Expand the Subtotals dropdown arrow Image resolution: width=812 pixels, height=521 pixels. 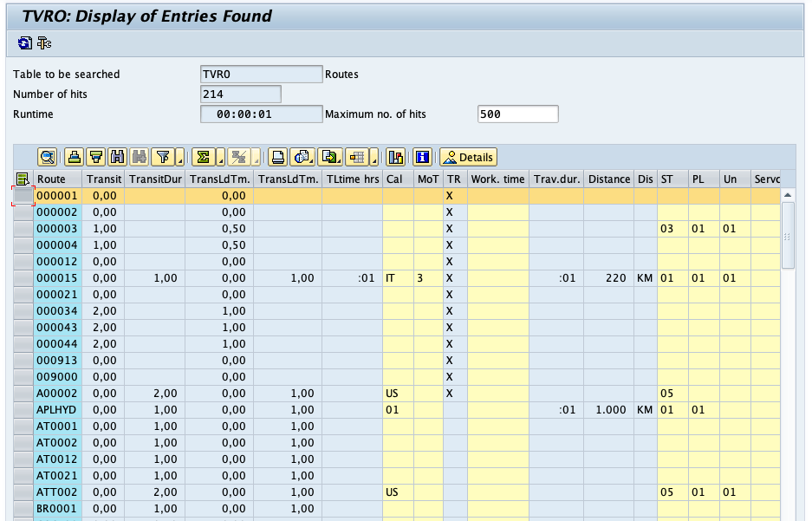[256, 157]
